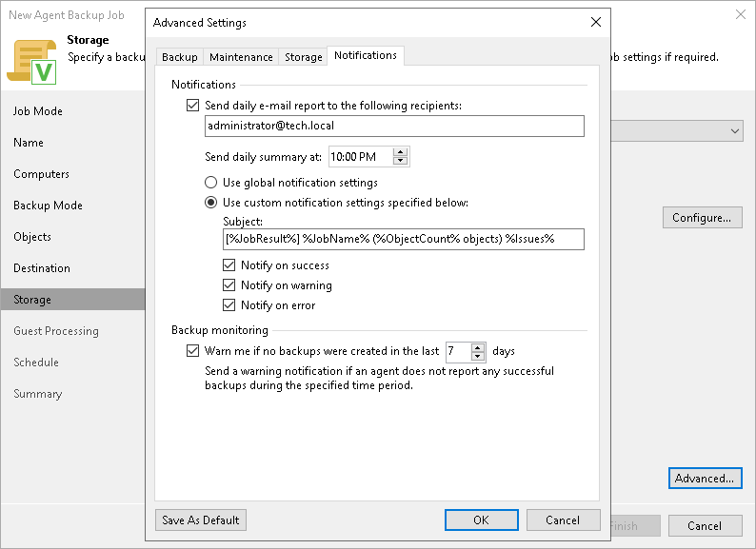This screenshot has height=549, width=756.
Task: Go to Objects wizard step
Action: [32, 237]
